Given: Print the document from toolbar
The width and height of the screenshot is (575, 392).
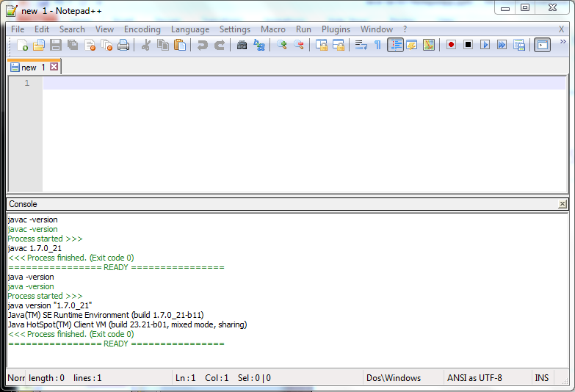Looking at the screenshot, I should point(123,45).
